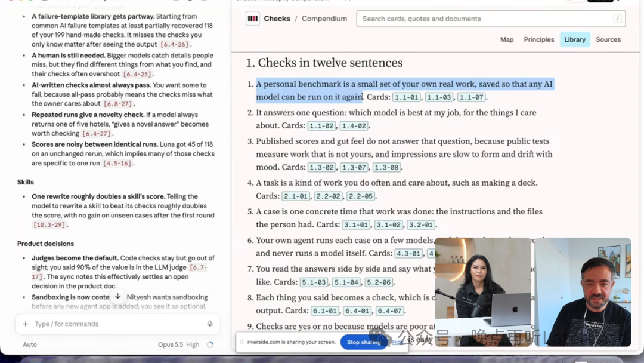
Task: Click the slash shortcut badge in search
Action: tap(617, 19)
